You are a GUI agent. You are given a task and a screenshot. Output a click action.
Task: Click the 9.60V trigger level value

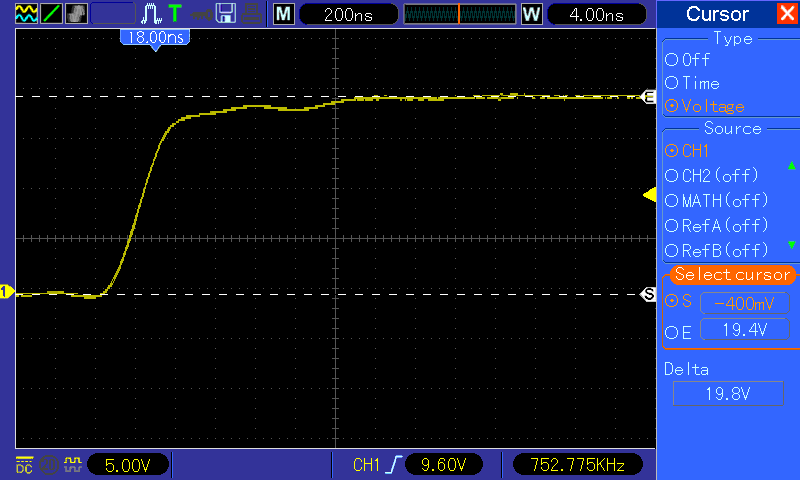click(x=443, y=465)
